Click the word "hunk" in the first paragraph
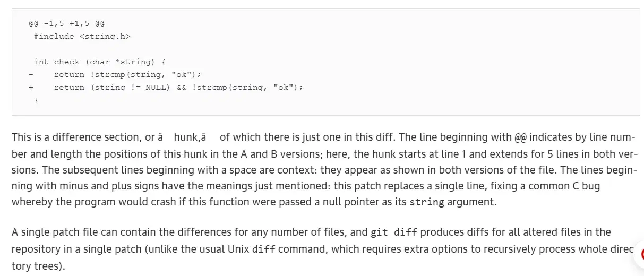Image resolution: width=644 pixels, height=276 pixels. click(x=186, y=137)
